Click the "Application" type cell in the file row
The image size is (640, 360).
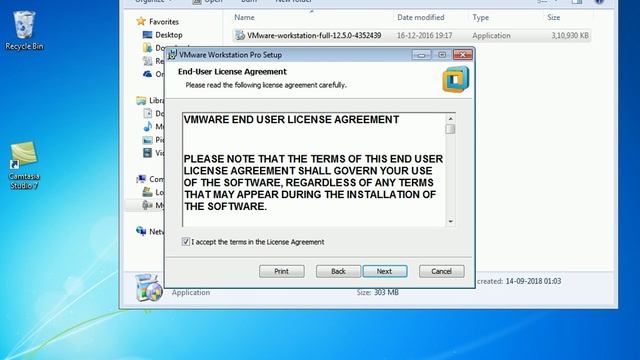tap(491, 36)
